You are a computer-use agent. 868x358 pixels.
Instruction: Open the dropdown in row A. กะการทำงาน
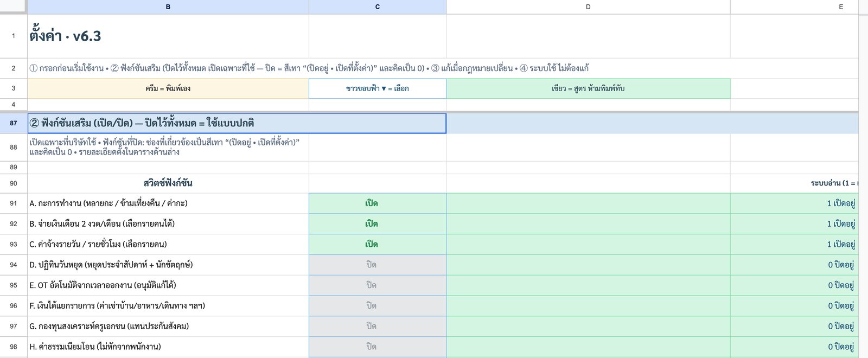[x=378, y=203]
